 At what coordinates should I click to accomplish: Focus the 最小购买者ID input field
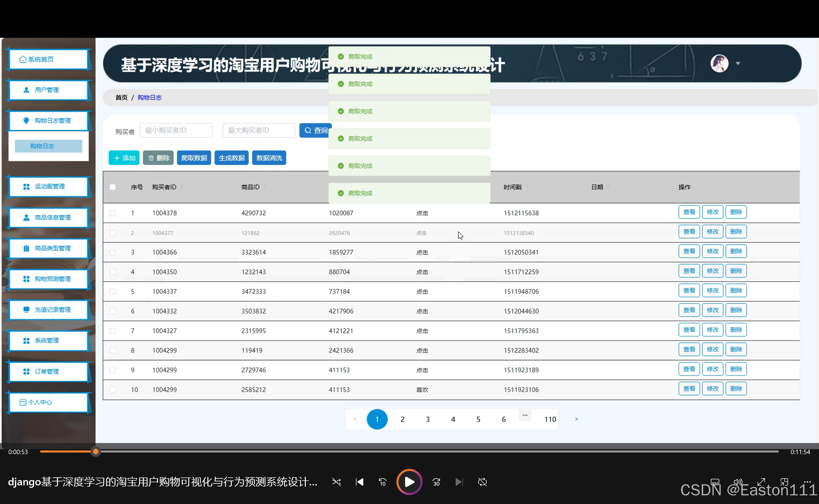pyautogui.click(x=176, y=130)
